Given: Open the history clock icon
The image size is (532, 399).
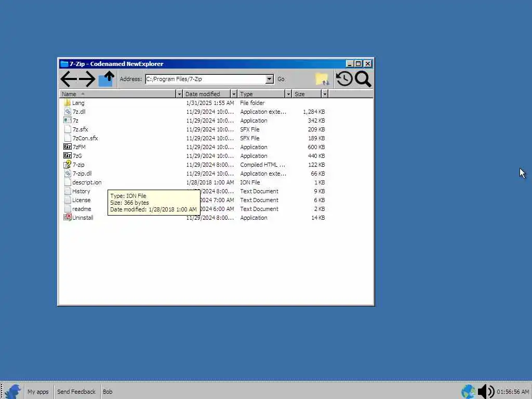Looking at the screenshot, I should pos(344,79).
